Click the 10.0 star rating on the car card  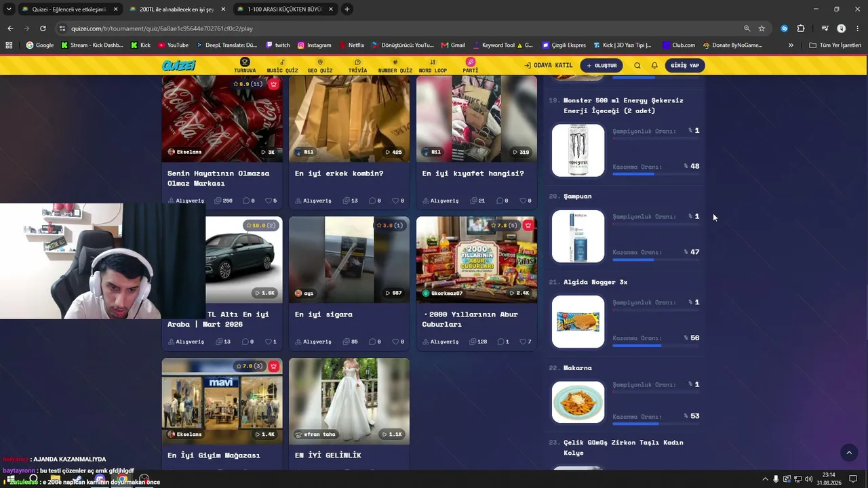coord(261,225)
